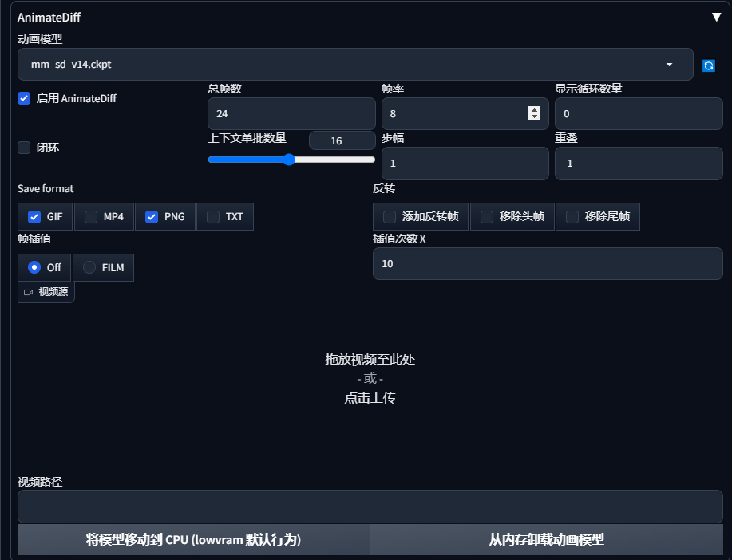Image resolution: width=732 pixels, height=560 pixels.
Task: Enable 移除尾帧
Action: pos(570,216)
